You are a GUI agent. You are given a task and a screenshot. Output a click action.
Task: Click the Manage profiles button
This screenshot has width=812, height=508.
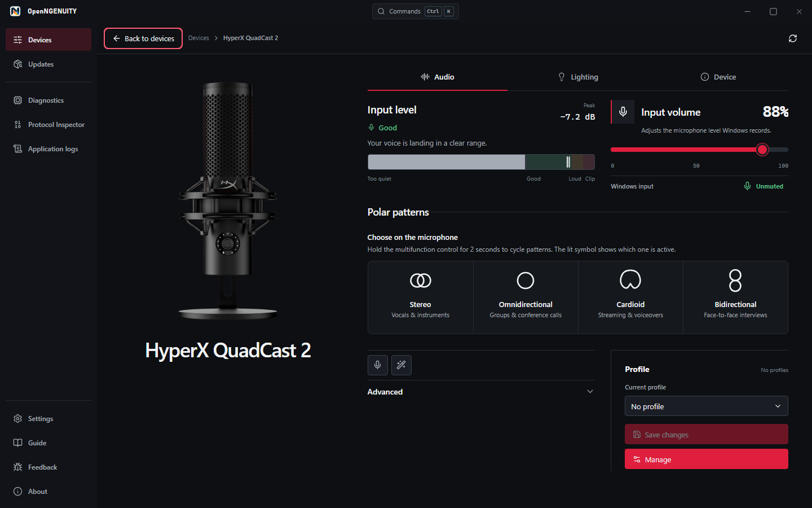click(x=707, y=459)
